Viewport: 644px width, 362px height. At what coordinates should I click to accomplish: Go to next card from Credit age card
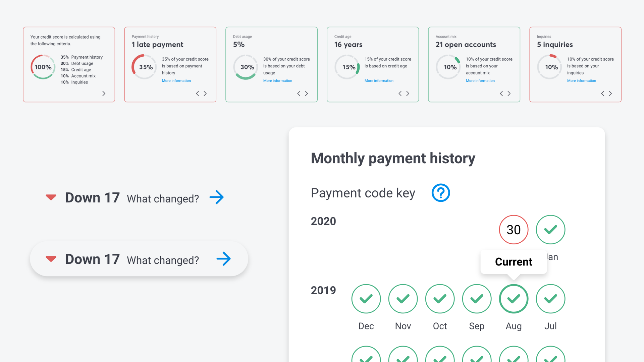408,94
